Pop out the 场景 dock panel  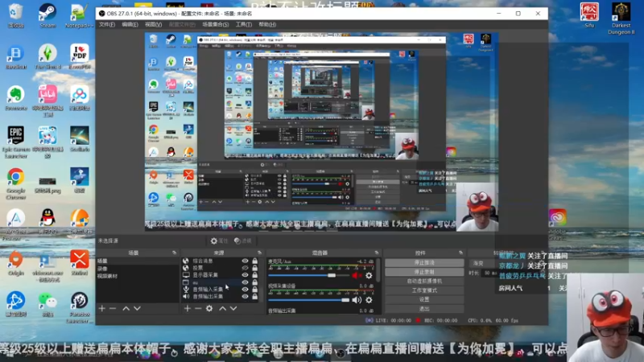coord(174,253)
